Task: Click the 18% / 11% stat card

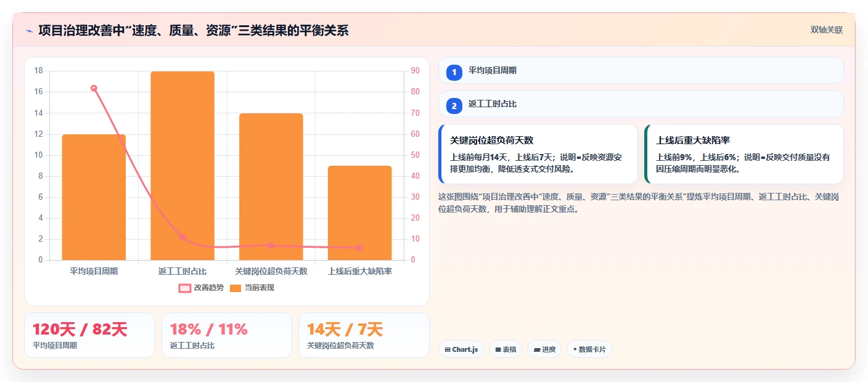Action: click(227, 335)
